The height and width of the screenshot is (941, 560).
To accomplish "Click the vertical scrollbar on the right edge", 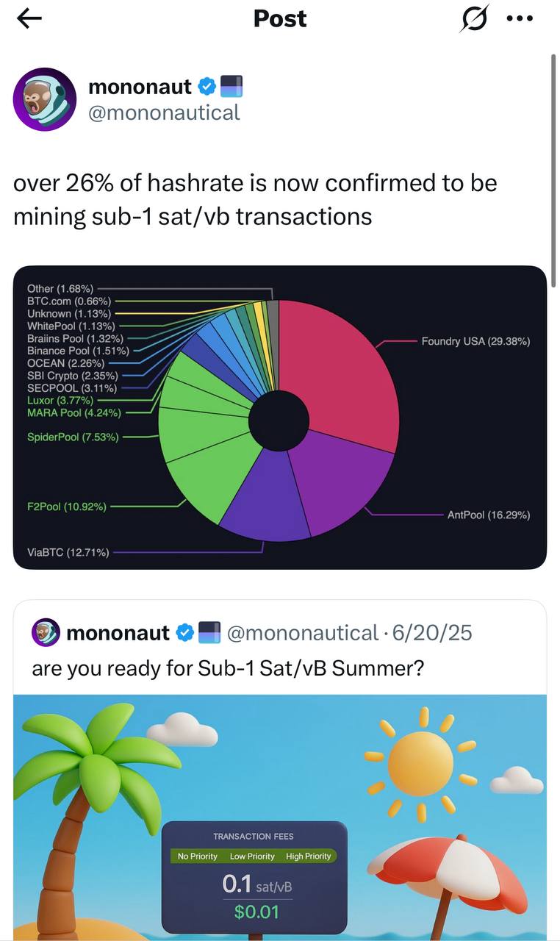I will click(x=553, y=162).
